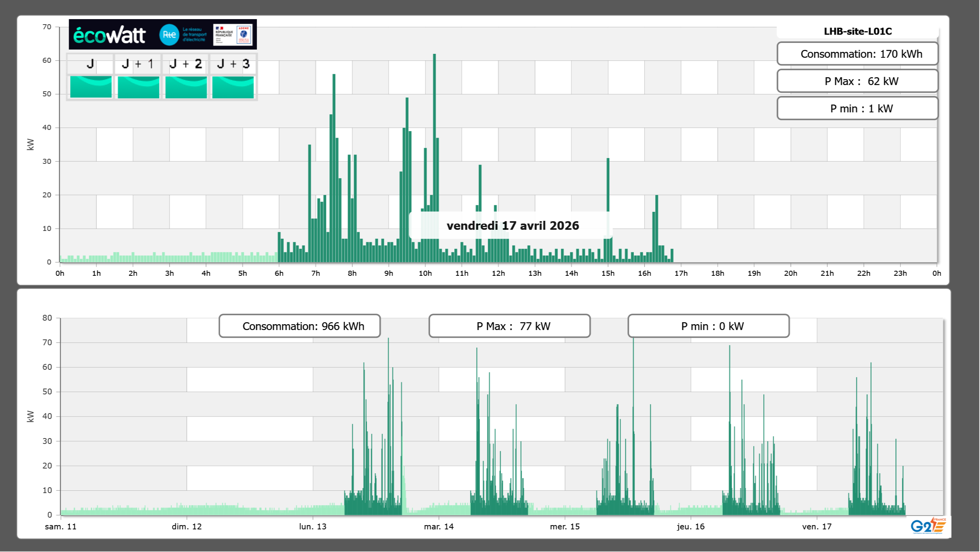Click the green signal icon under J + 2
This screenshot has height=552, width=980.
tap(186, 87)
